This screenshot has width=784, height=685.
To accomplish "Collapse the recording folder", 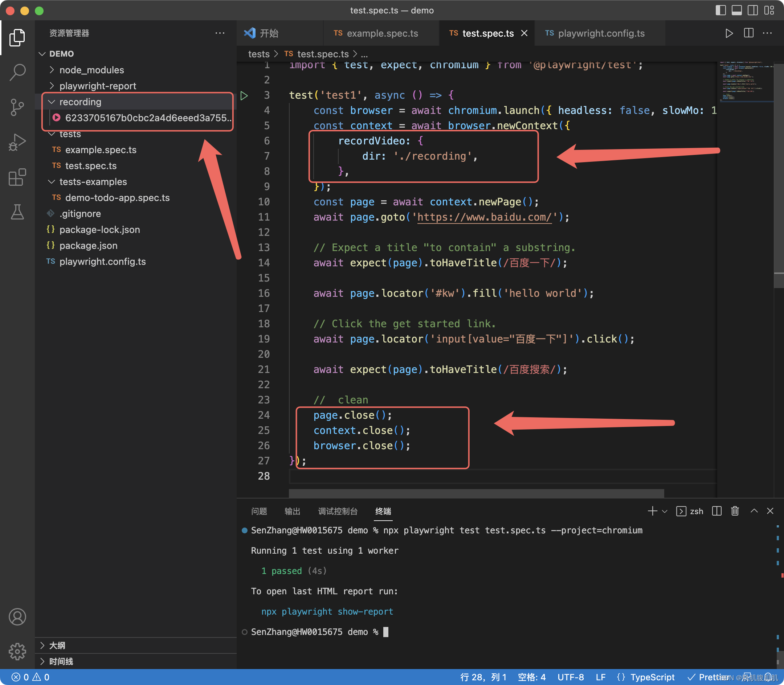I will point(136,102).
